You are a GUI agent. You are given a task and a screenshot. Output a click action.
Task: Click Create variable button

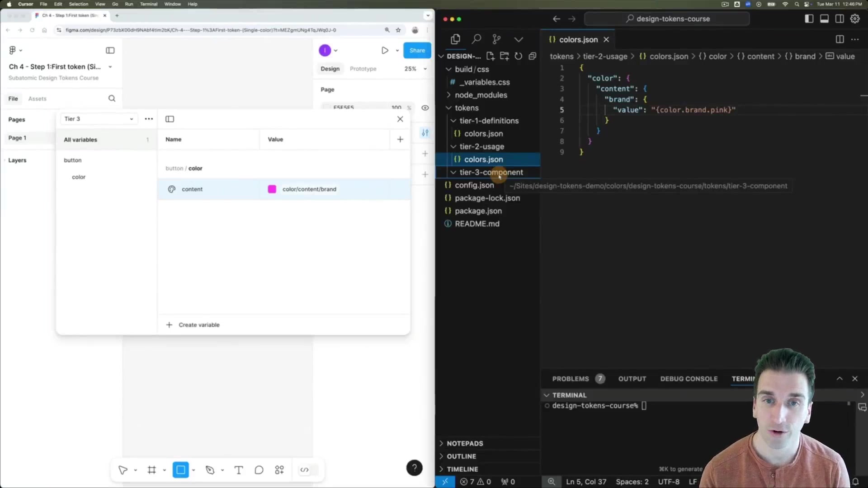point(193,325)
